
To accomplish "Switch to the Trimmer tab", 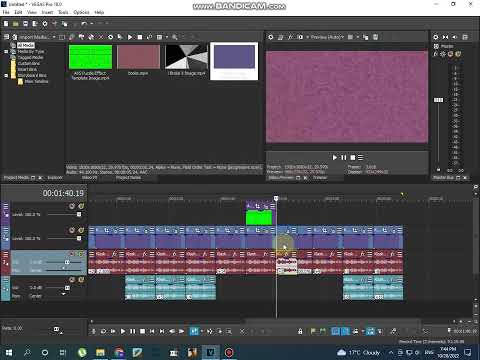I will [320, 178].
